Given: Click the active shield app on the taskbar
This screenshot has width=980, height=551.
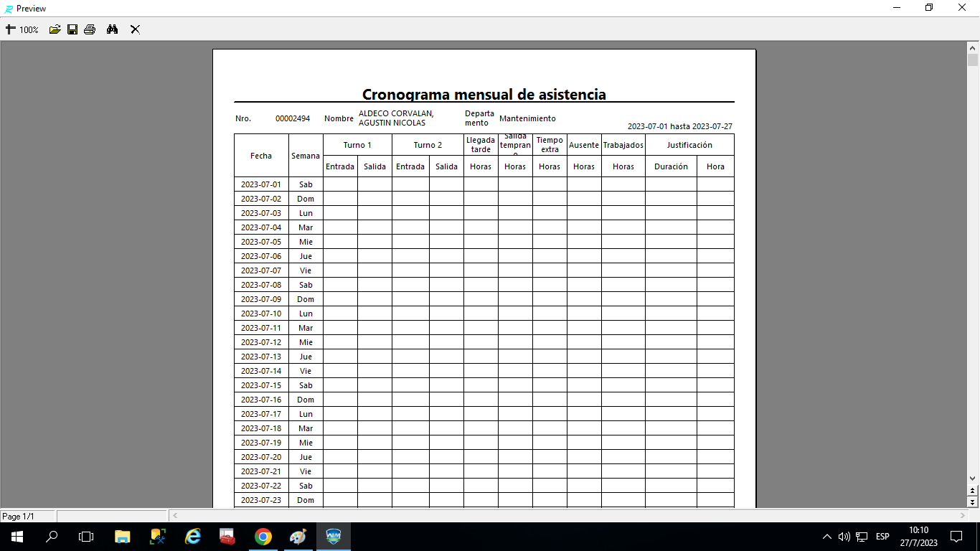Looking at the screenshot, I should pos(334,537).
